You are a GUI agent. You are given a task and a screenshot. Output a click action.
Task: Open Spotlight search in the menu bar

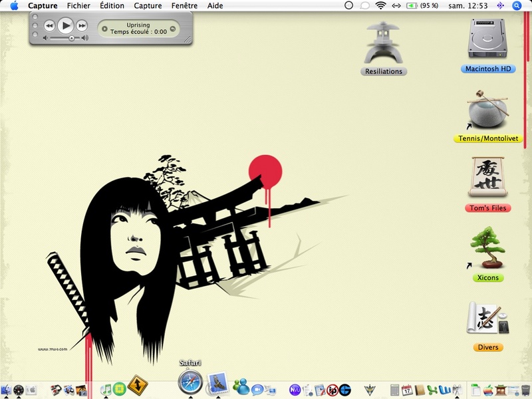[x=517, y=5]
